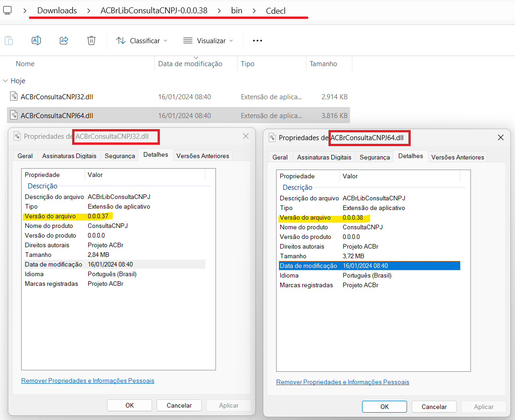Open Detalhes tab in CNPJ32.dll properties
This screenshot has width=515, height=420.
point(156,154)
